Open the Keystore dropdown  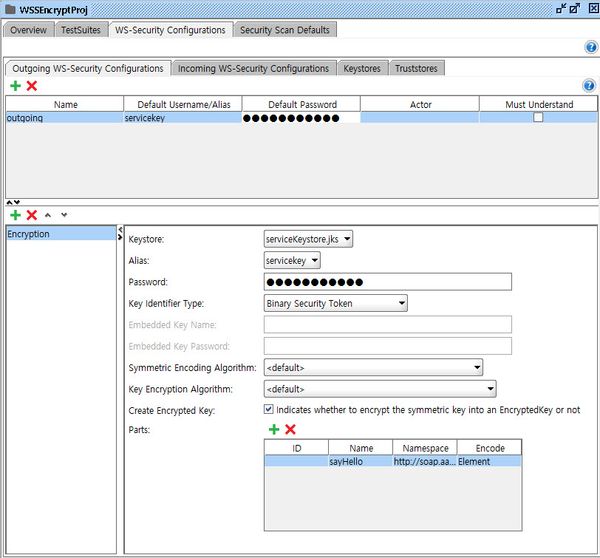point(308,239)
